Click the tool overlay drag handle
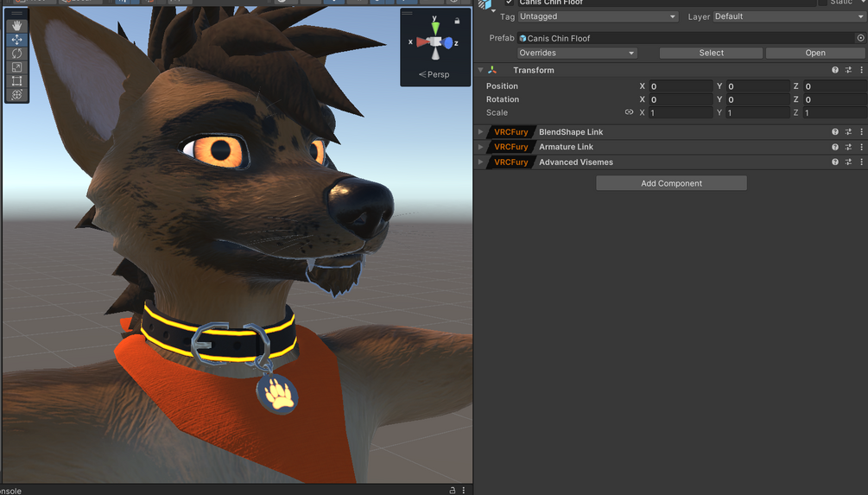Image resolution: width=868 pixels, height=495 pixels. tap(16, 13)
